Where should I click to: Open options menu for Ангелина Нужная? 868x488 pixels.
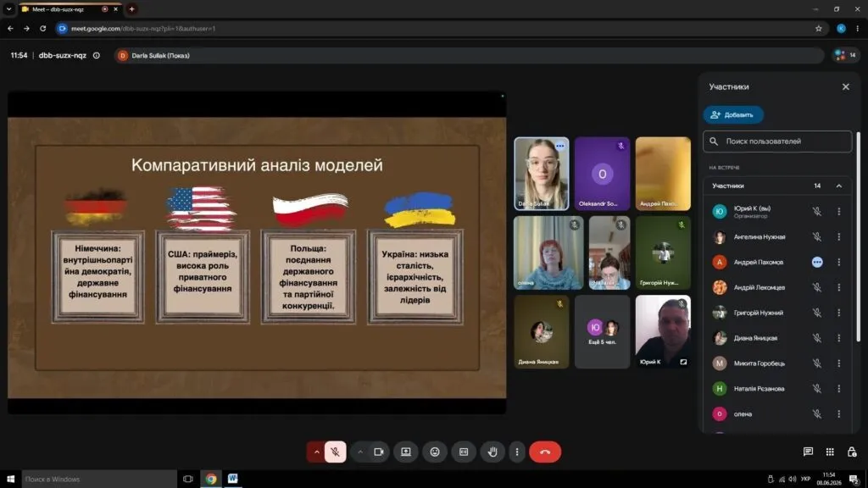pos(838,237)
